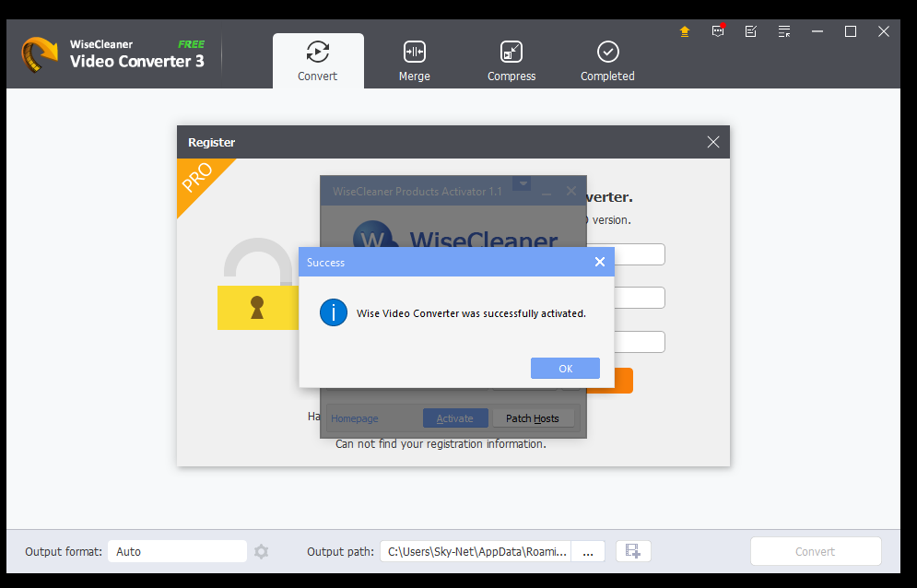Click the first registration input field
This screenshot has width=917, height=588.
pos(640,254)
